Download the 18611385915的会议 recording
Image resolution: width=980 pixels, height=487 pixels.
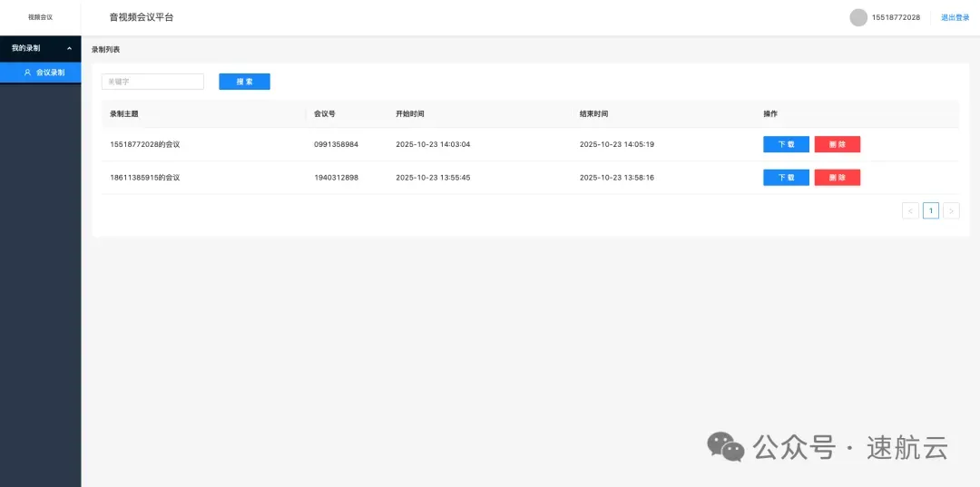(x=786, y=178)
